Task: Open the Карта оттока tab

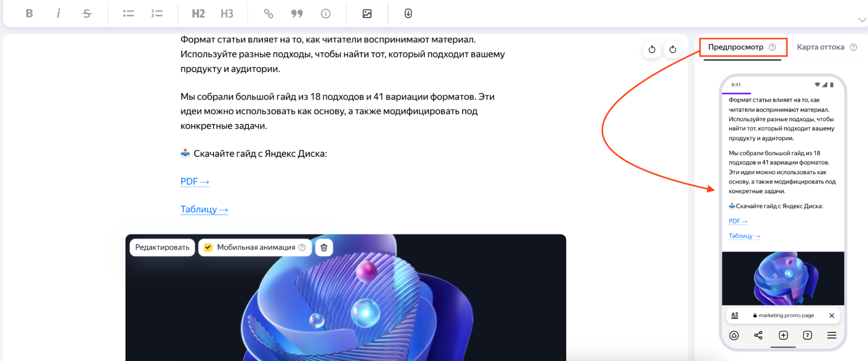Action: pyautogui.click(x=821, y=47)
